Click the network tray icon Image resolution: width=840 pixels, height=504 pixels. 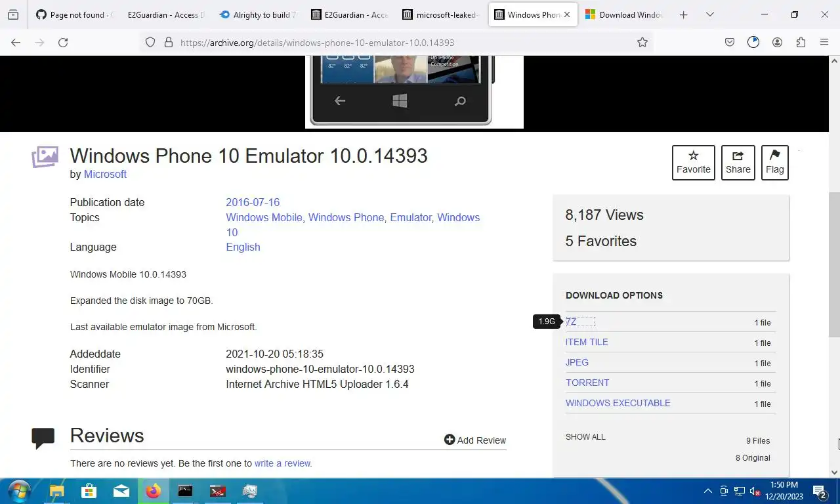(740, 491)
